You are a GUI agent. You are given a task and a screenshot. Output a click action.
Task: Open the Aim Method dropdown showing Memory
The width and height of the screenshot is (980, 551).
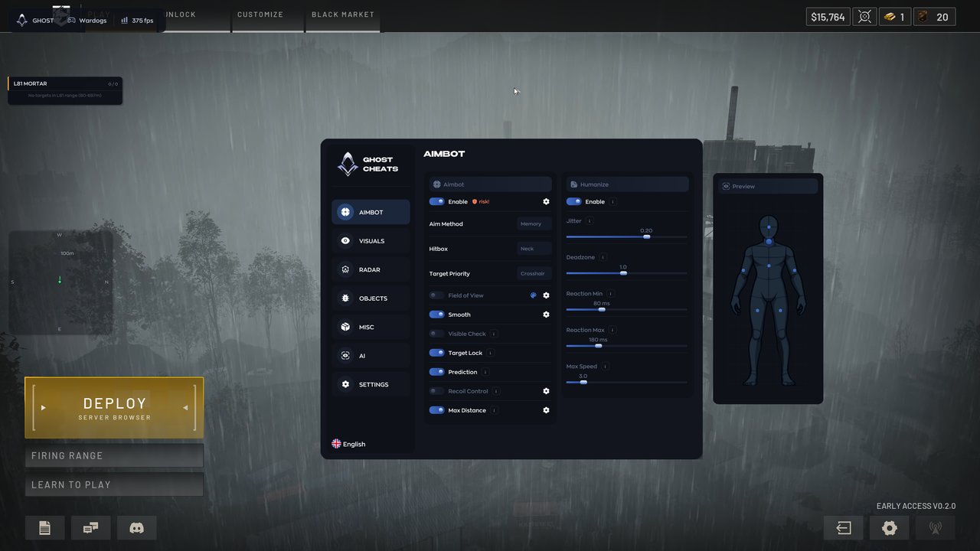pyautogui.click(x=534, y=224)
